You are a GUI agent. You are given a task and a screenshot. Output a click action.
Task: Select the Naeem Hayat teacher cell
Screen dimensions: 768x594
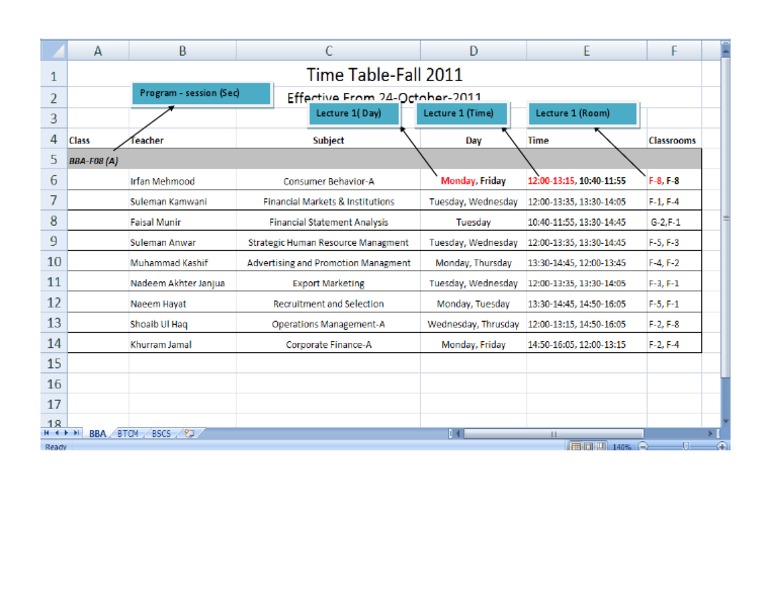(183, 304)
